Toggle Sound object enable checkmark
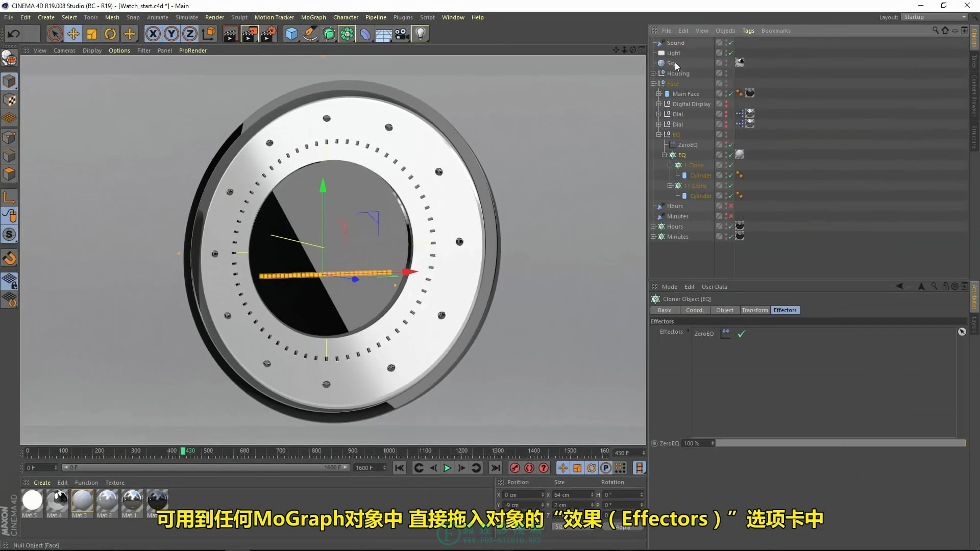This screenshot has width=980, height=551. click(x=731, y=43)
